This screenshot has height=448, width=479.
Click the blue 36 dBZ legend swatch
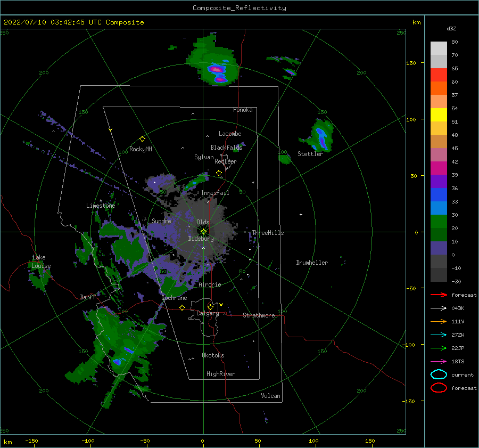click(x=439, y=194)
